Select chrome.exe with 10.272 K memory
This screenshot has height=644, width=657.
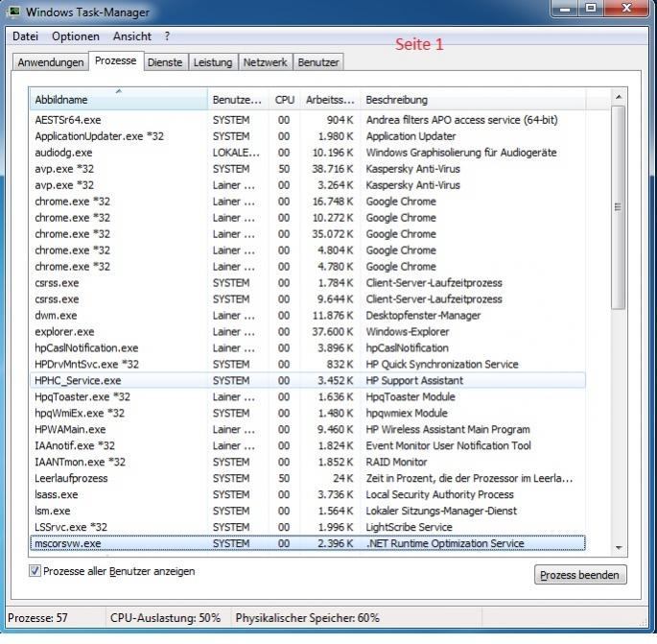coord(308,218)
